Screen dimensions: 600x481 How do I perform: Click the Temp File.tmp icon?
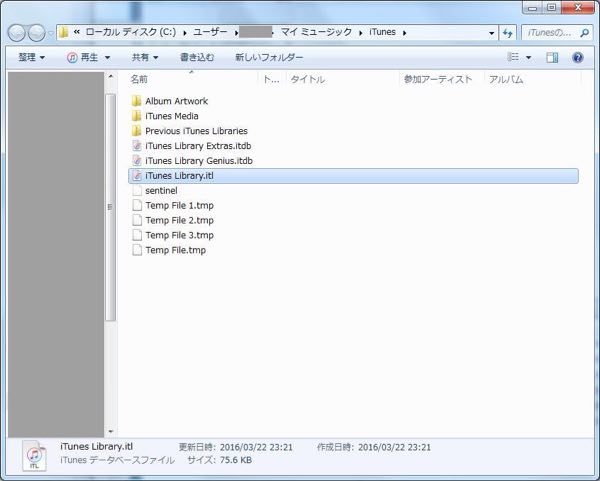coord(137,250)
